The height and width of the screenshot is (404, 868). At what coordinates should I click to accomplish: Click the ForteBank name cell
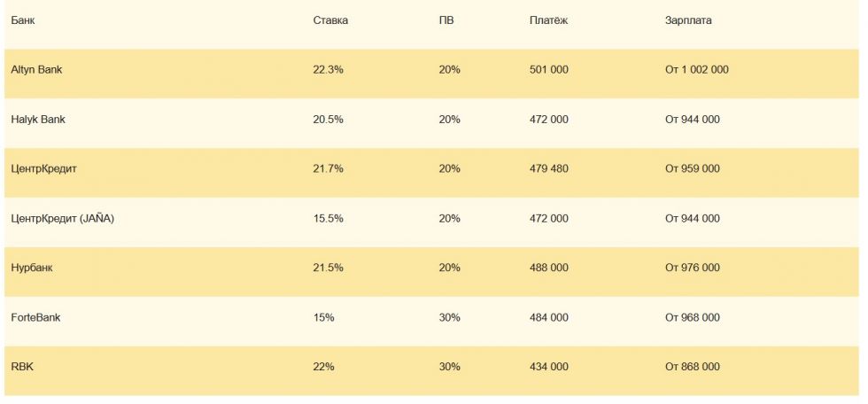click(x=35, y=317)
